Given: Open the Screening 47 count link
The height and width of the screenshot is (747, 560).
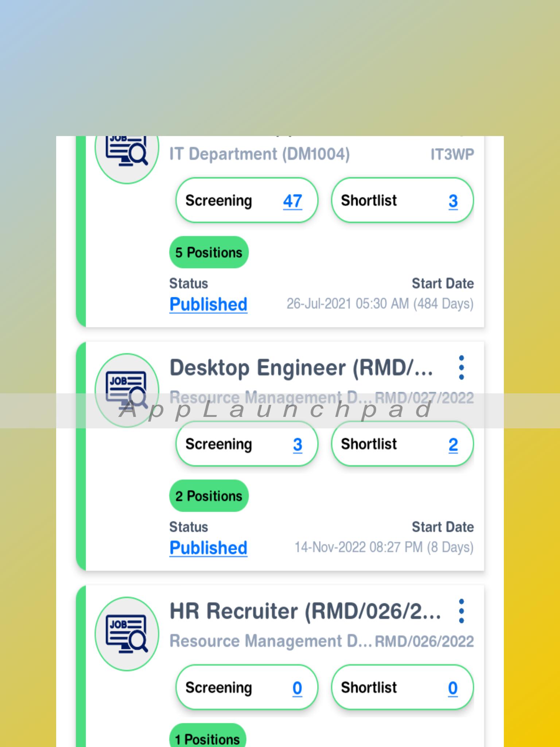Looking at the screenshot, I should (292, 201).
